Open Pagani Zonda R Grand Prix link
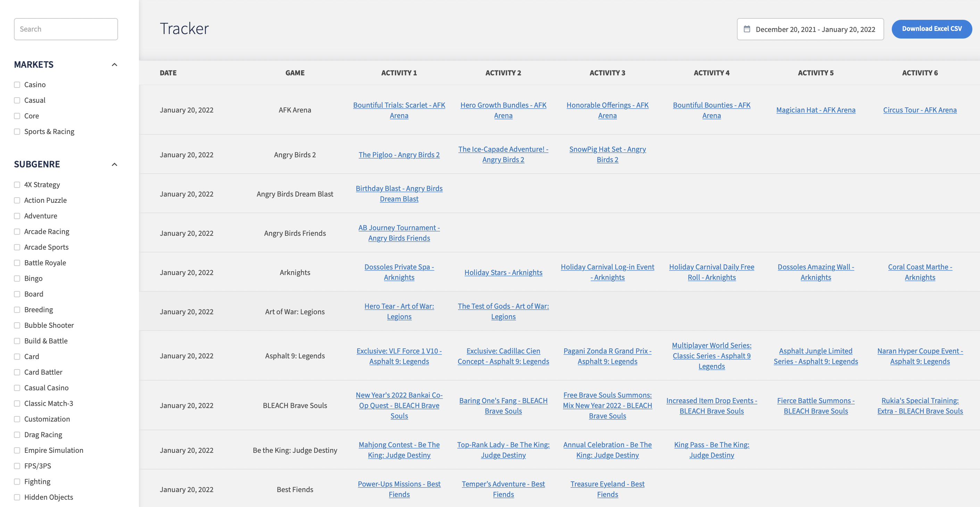 (x=607, y=356)
